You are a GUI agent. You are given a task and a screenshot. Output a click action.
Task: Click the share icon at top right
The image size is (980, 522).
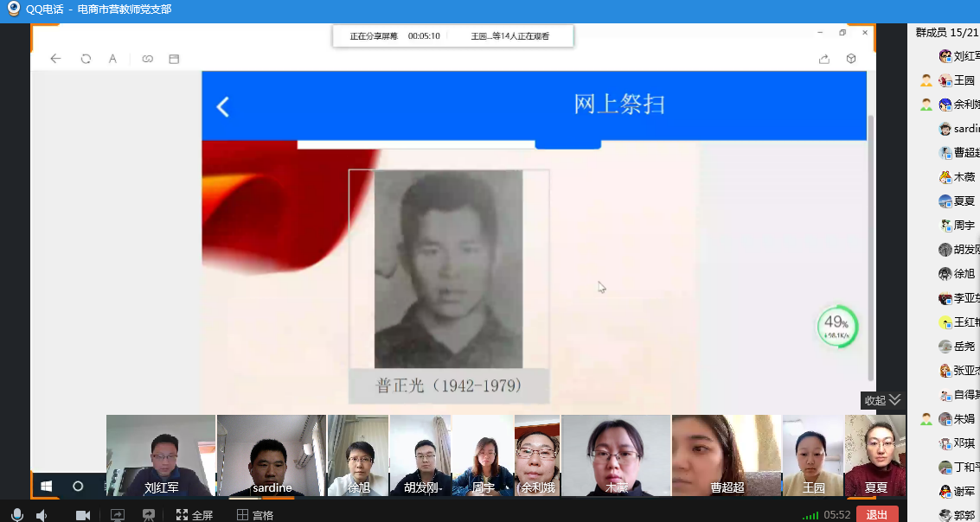pos(824,59)
